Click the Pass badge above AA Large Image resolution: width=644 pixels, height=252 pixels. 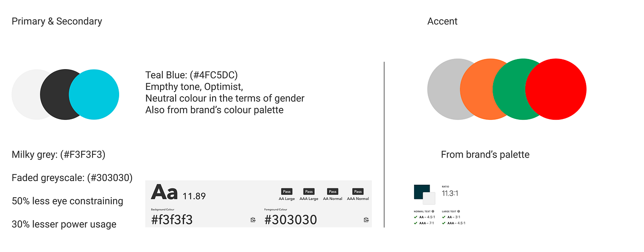pos(287,192)
